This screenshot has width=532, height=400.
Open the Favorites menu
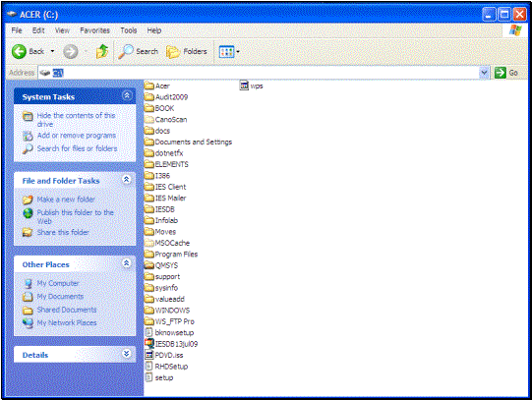(x=94, y=30)
